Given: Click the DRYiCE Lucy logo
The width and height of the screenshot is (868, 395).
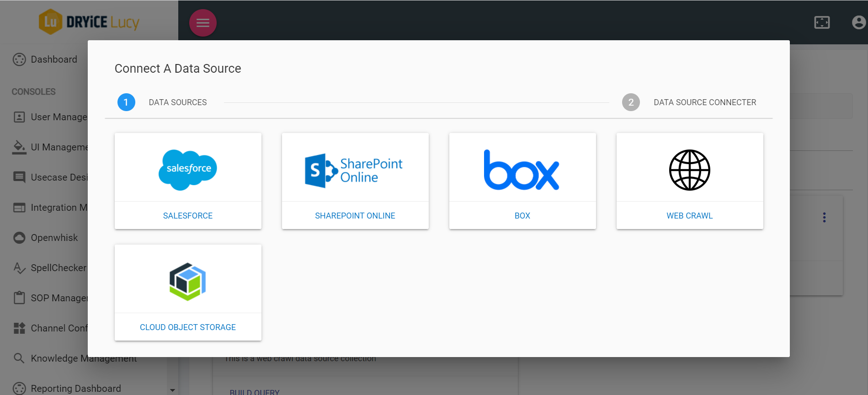Looking at the screenshot, I should (x=89, y=22).
